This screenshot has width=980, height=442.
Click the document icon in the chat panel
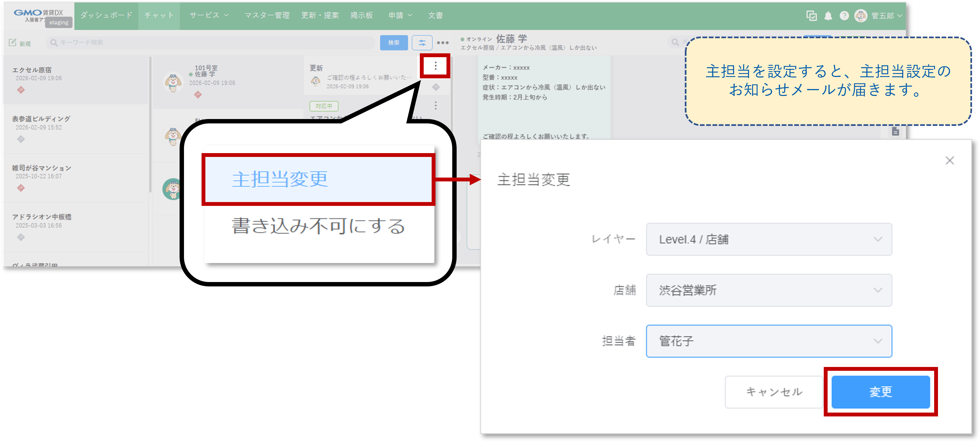click(x=896, y=131)
